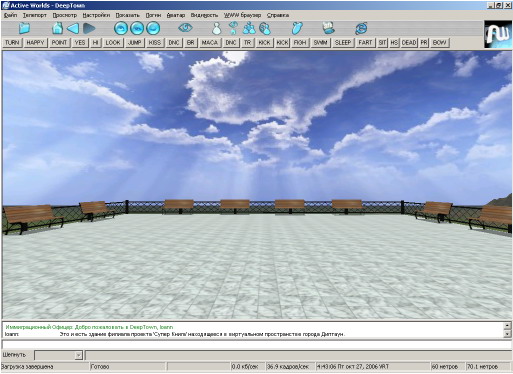The image size is (513, 374).
Task: Click chat log scroll up arrow
Action: pyautogui.click(x=507, y=326)
